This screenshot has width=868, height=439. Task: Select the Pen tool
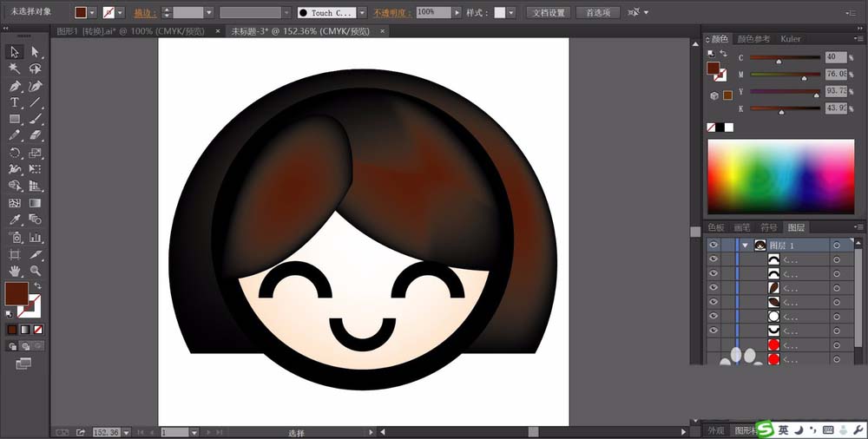(15, 86)
